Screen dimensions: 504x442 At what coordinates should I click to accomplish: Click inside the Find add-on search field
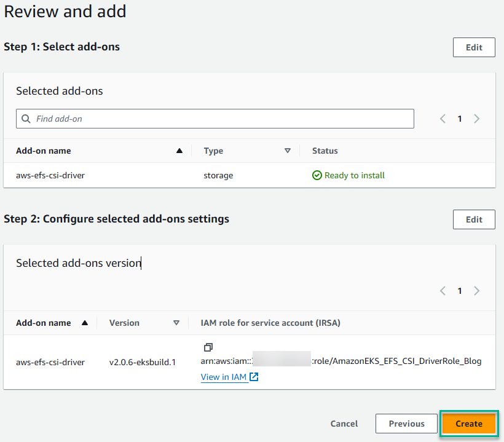coord(184,118)
